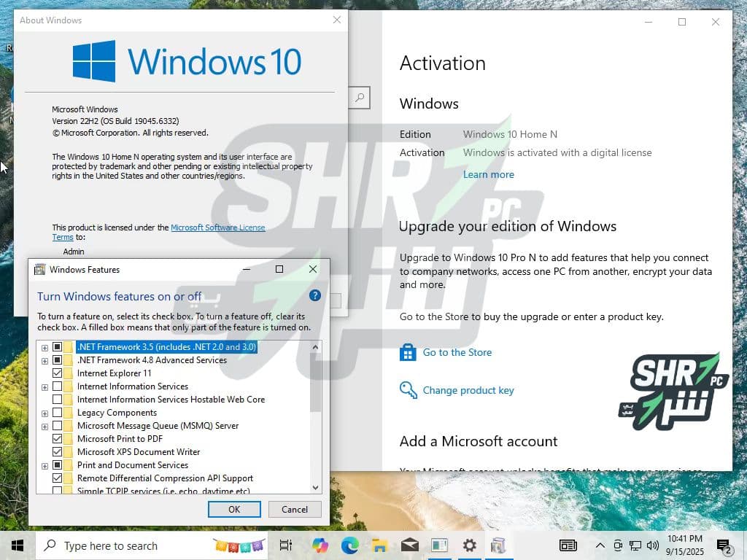Open the network tray icon

635,545
